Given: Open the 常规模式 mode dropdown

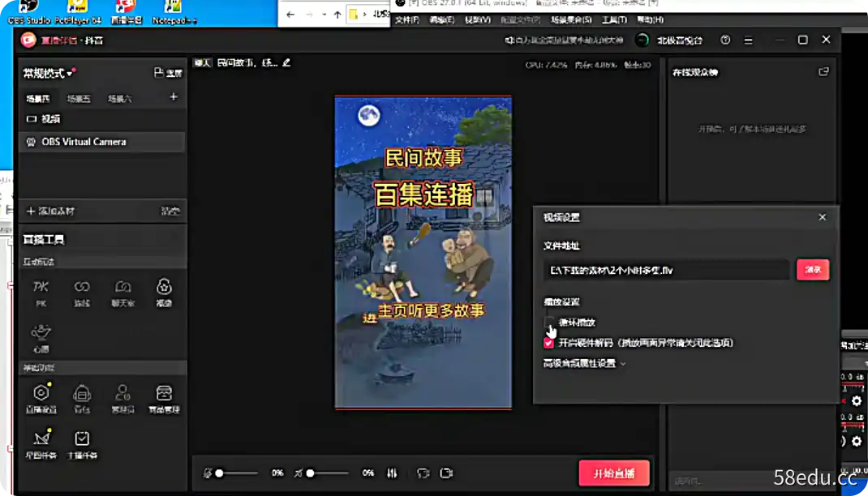Looking at the screenshot, I should tap(49, 73).
